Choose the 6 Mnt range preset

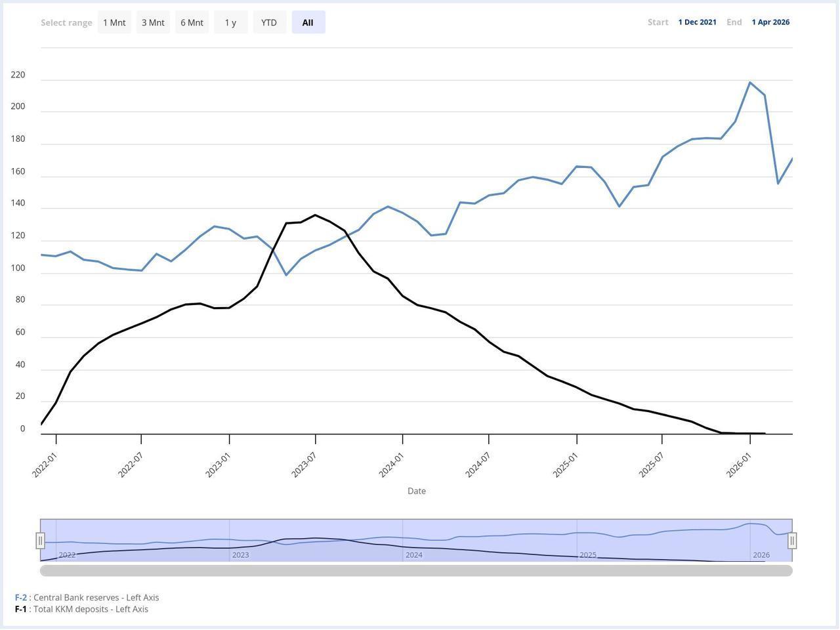pyautogui.click(x=192, y=22)
